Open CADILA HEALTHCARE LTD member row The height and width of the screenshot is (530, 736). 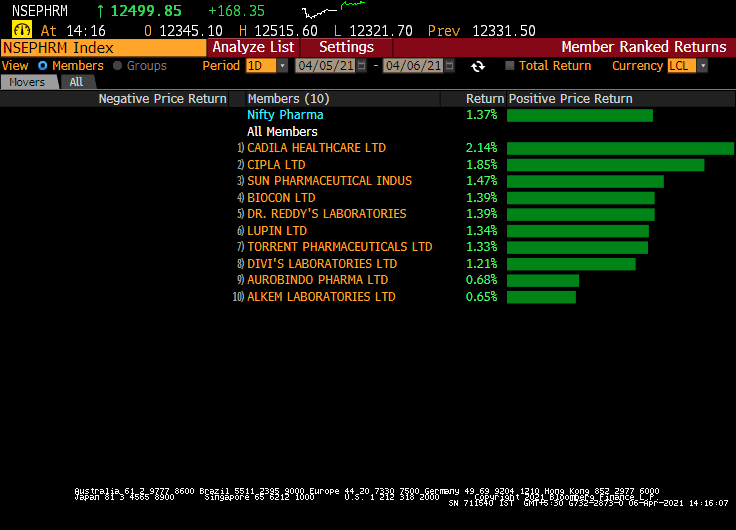316,148
